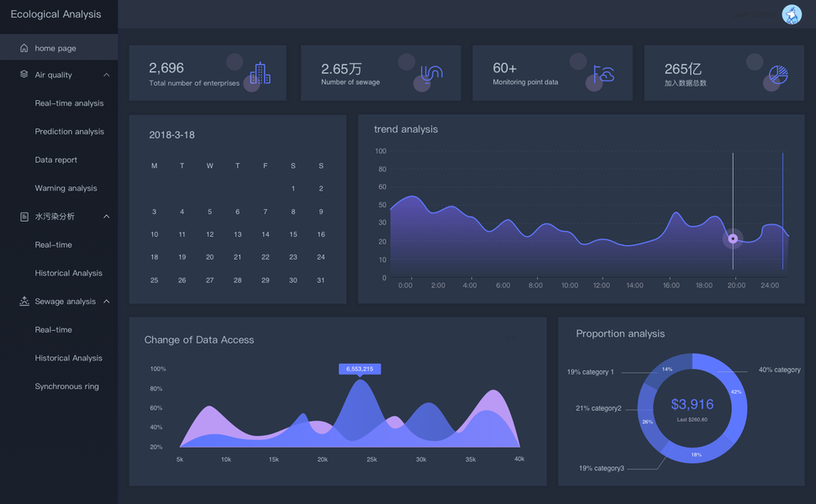Open Real-time under 水污染分析
Screen dimensions: 816x504
point(53,244)
